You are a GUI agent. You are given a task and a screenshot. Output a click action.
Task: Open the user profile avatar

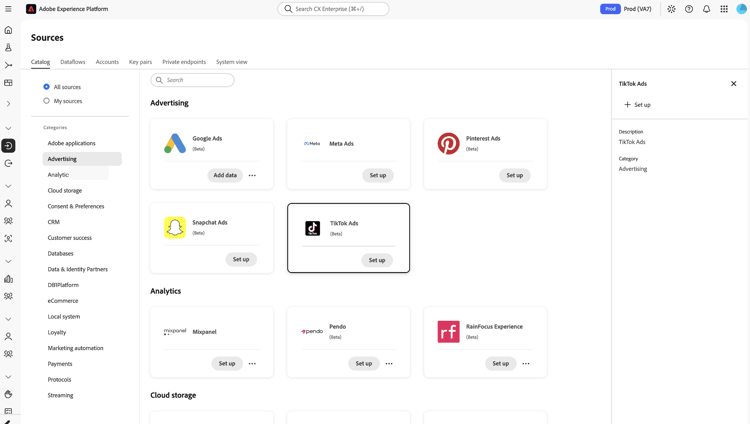[x=741, y=9]
